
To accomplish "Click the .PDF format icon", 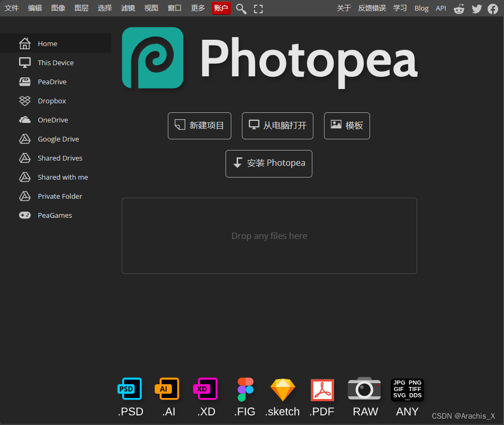I will pos(322,389).
